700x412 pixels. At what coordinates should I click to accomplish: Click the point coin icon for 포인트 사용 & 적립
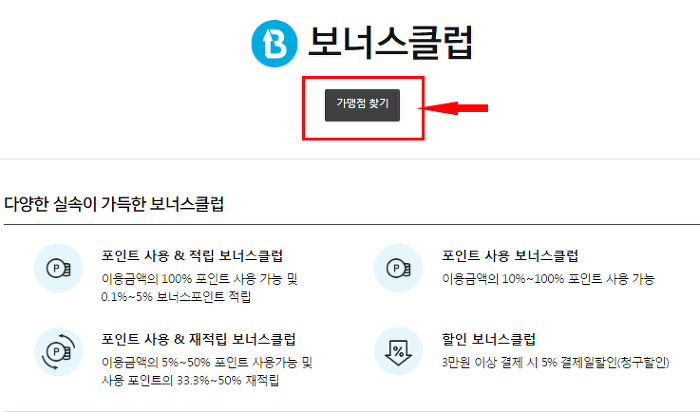[x=58, y=268]
